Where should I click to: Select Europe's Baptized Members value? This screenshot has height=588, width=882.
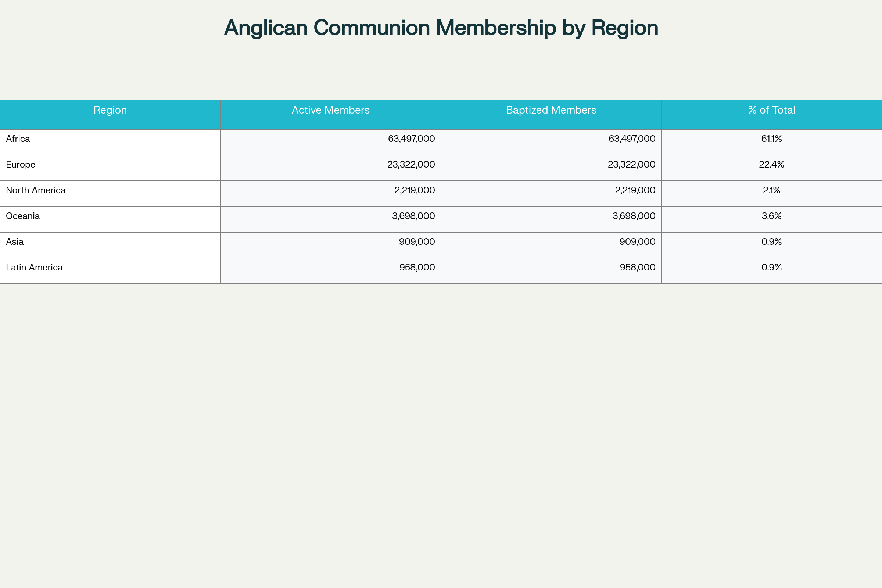click(x=631, y=165)
